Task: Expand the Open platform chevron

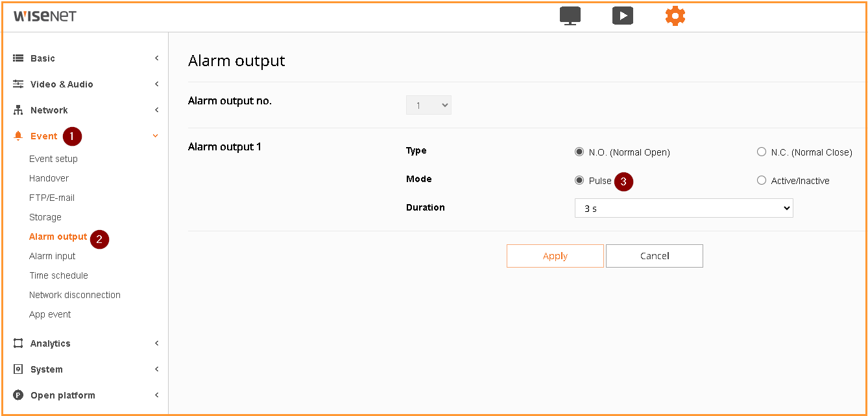Action: coord(156,395)
